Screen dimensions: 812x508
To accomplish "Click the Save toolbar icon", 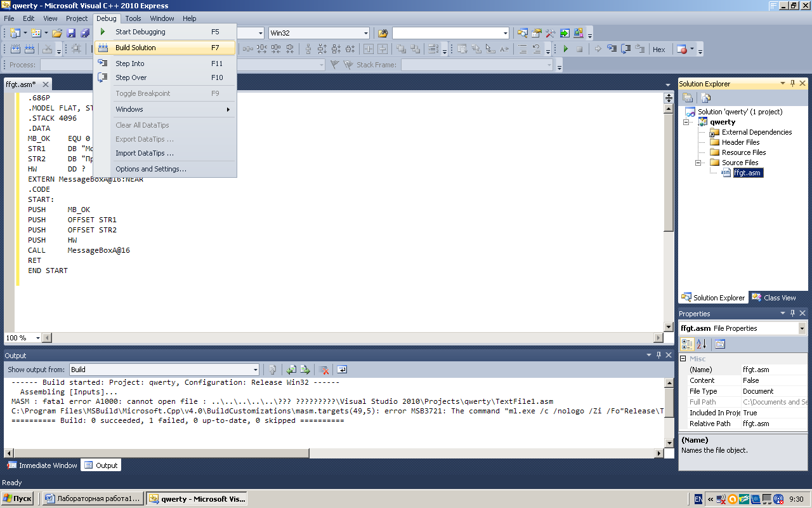I will [x=71, y=33].
